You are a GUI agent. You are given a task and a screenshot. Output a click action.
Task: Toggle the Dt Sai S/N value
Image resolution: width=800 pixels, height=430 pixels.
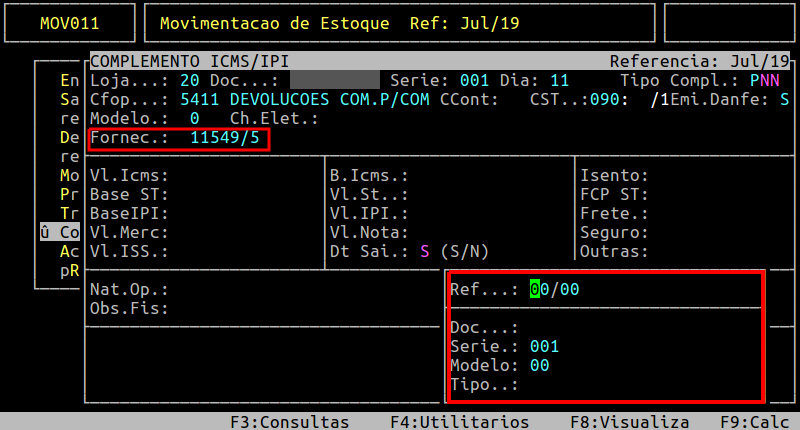pos(425,251)
